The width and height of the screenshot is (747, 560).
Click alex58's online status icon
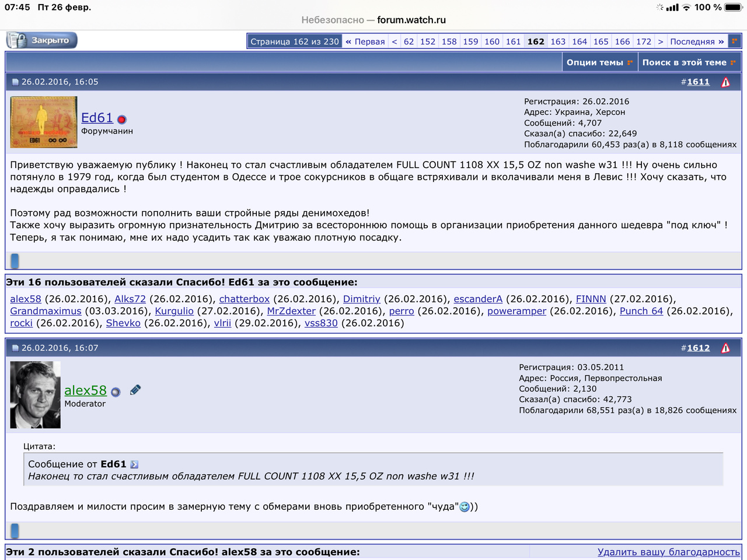point(116,392)
